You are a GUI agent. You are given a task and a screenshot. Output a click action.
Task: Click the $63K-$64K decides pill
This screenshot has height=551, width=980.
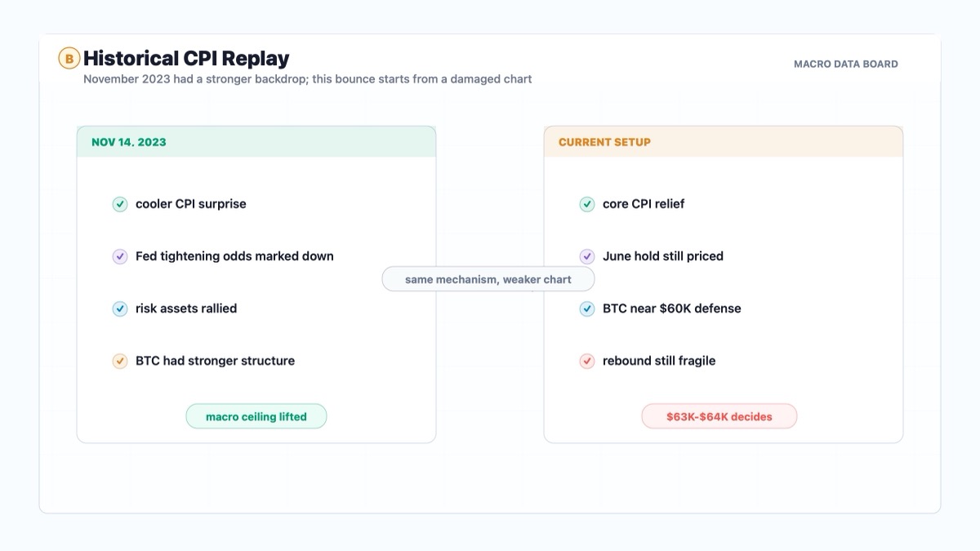(719, 416)
